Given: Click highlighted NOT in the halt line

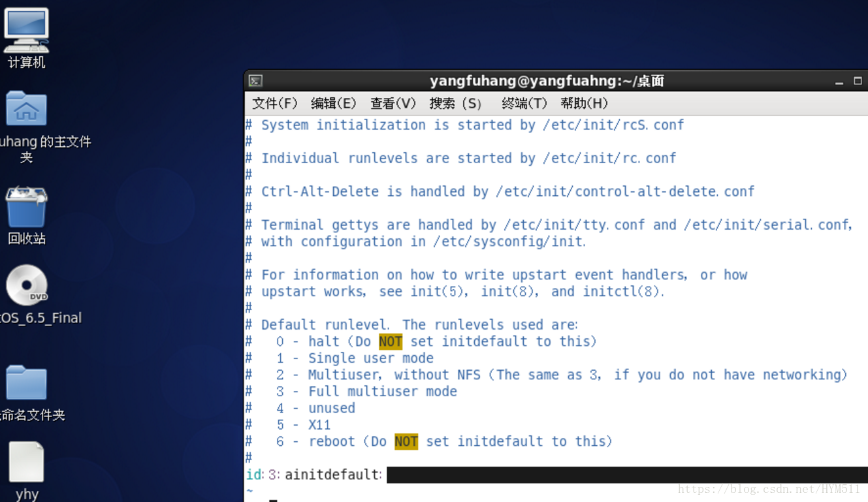Looking at the screenshot, I should (x=391, y=341).
